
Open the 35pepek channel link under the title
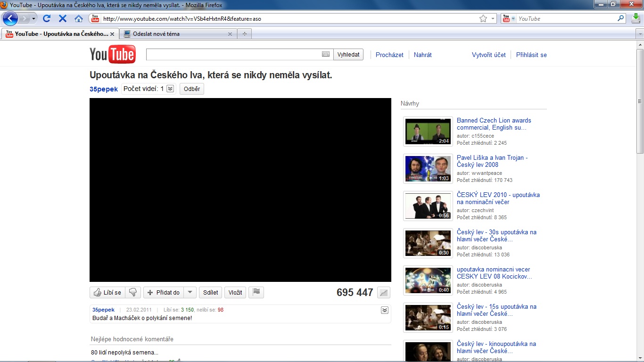[104, 89]
